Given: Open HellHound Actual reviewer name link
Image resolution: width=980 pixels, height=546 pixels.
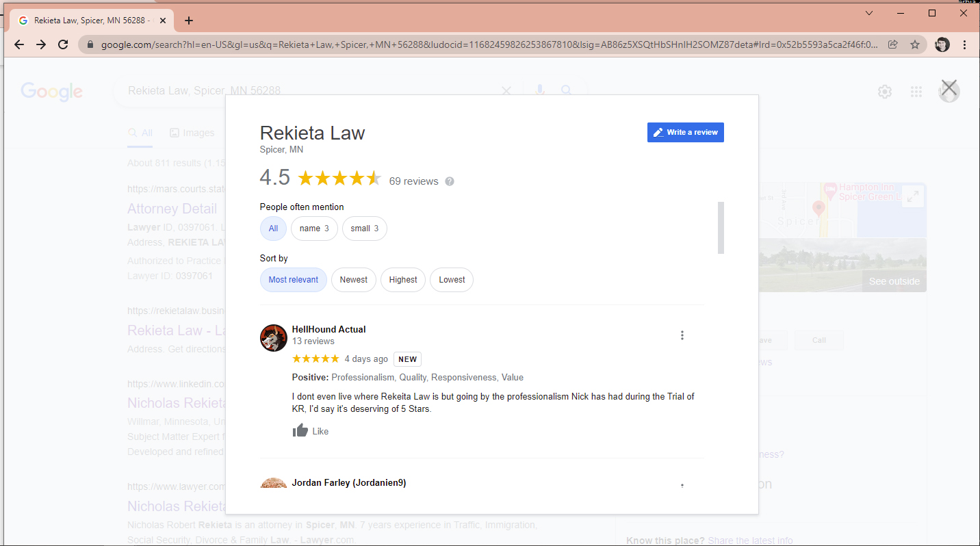Looking at the screenshot, I should click(328, 329).
